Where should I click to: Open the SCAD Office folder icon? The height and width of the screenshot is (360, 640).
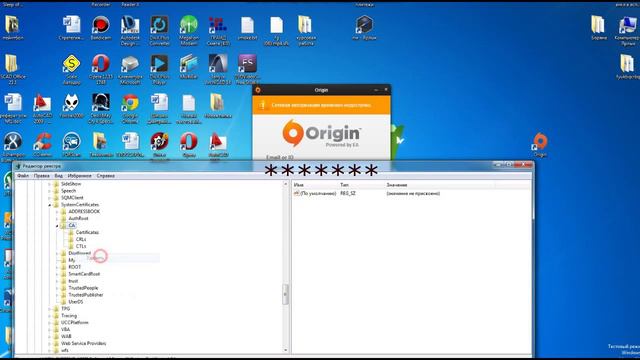tap(12, 69)
